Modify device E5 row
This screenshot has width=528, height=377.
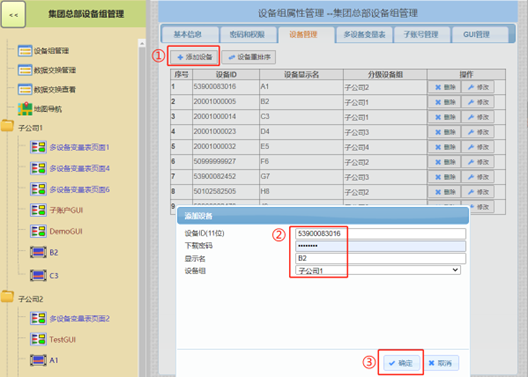tap(477, 147)
